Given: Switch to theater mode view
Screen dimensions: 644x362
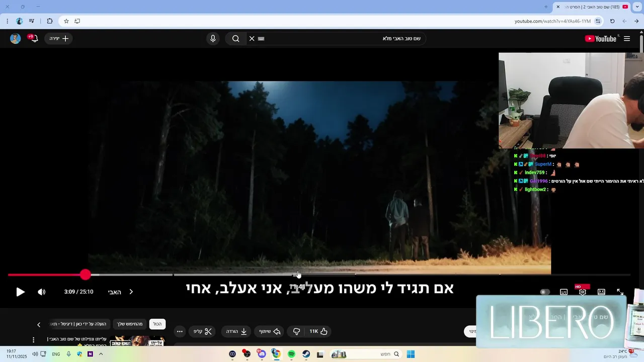Looking at the screenshot, I should tap(601, 292).
